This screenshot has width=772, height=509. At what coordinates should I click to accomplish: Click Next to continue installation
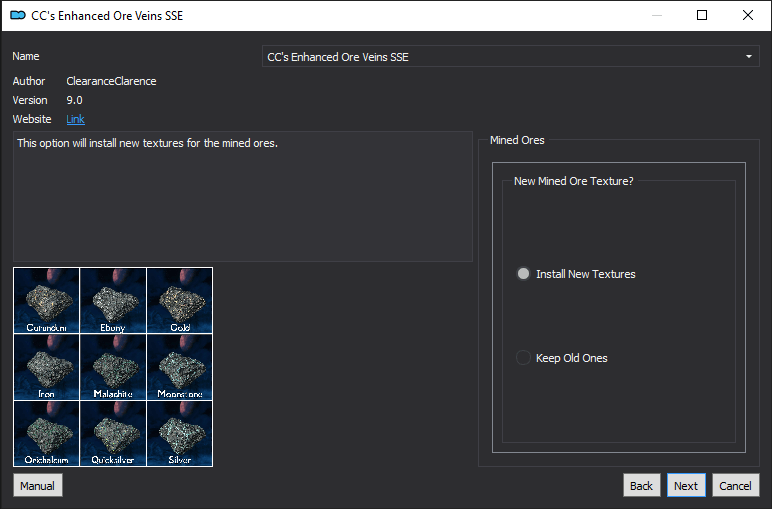686,486
